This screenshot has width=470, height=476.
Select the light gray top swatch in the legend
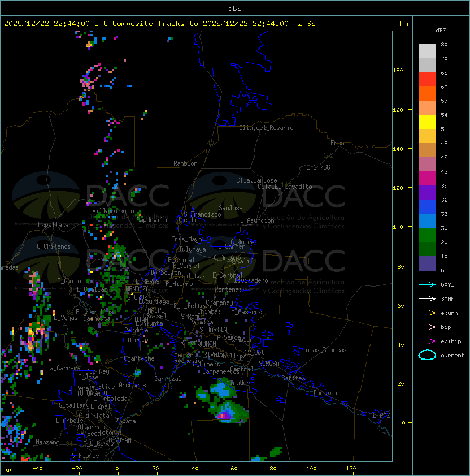(427, 51)
